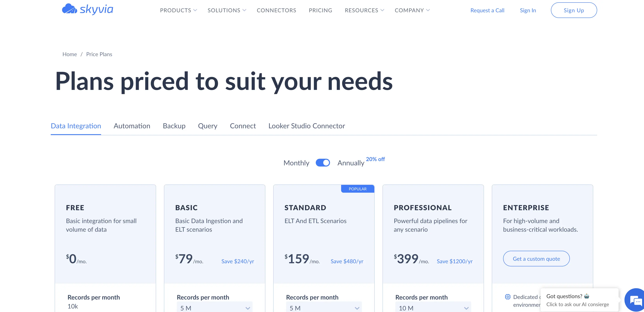Click the Enterprise plan heading
The image size is (644, 312).
(x=526, y=208)
